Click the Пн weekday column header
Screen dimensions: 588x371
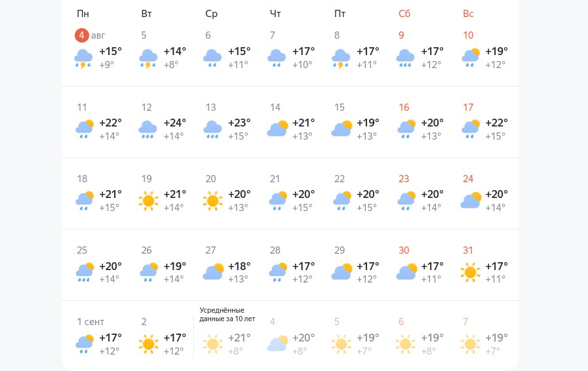pos(83,14)
